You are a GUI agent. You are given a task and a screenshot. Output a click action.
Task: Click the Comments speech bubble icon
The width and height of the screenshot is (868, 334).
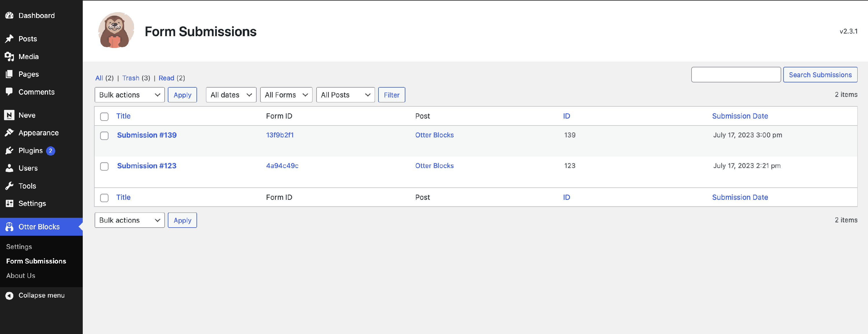(x=10, y=92)
